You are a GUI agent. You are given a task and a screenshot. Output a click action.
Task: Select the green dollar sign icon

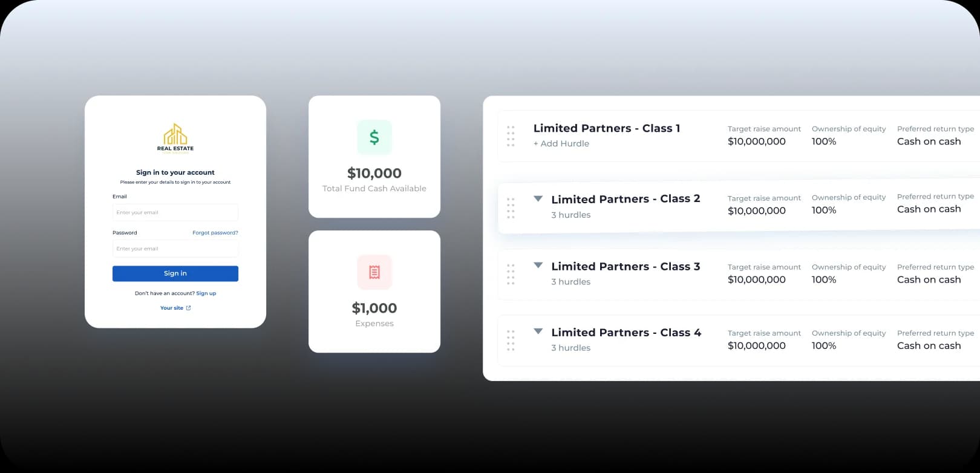(x=374, y=137)
